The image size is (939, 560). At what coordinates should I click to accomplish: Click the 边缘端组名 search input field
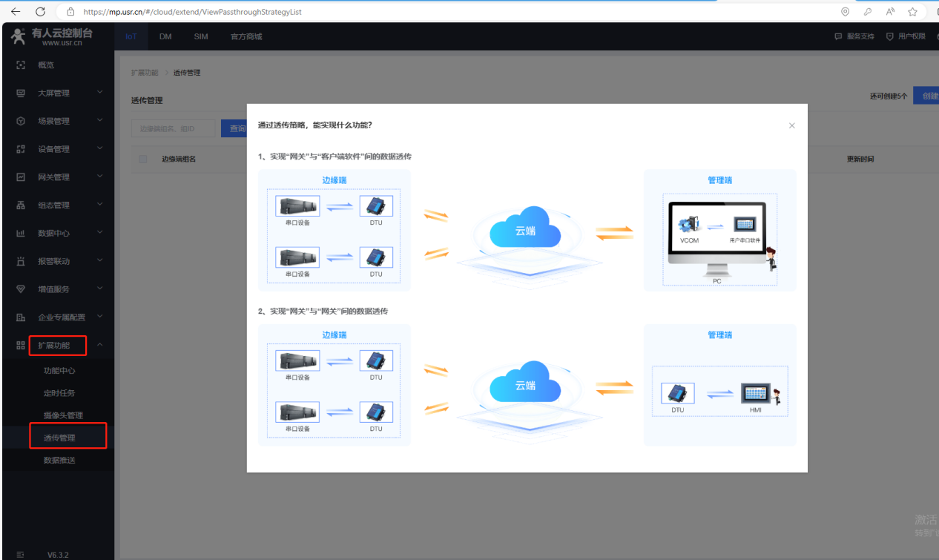(174, 128)
